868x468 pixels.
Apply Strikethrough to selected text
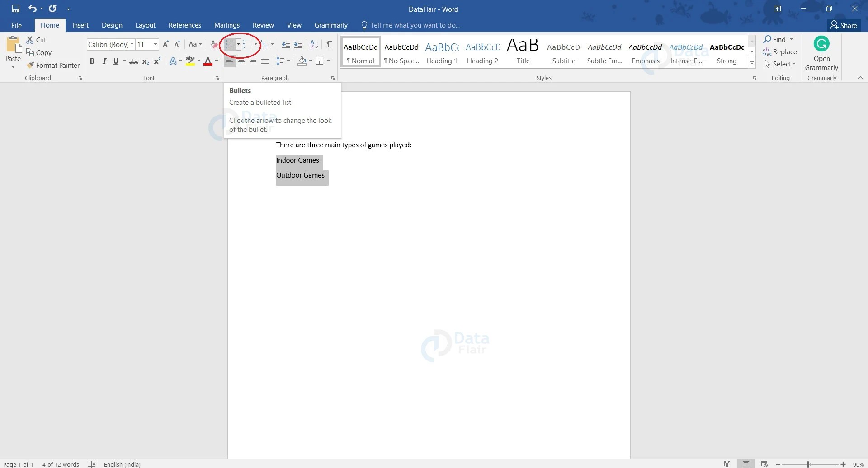coord(133,61)
